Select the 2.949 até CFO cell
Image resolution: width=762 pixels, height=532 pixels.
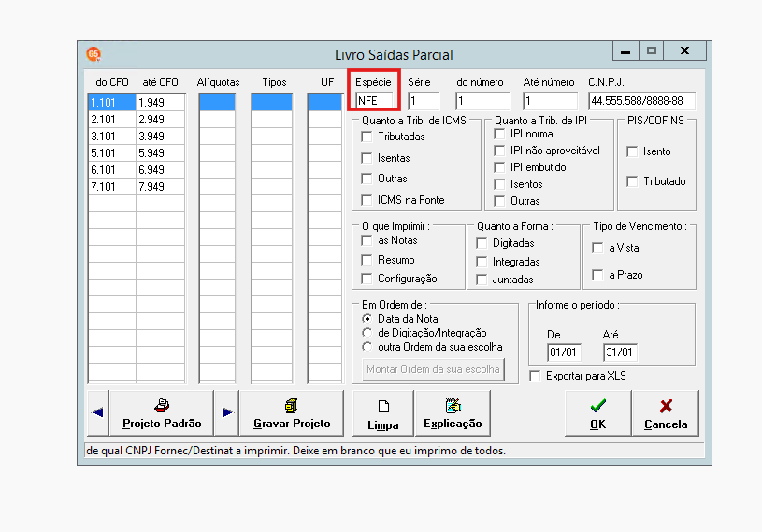point(160,120)
